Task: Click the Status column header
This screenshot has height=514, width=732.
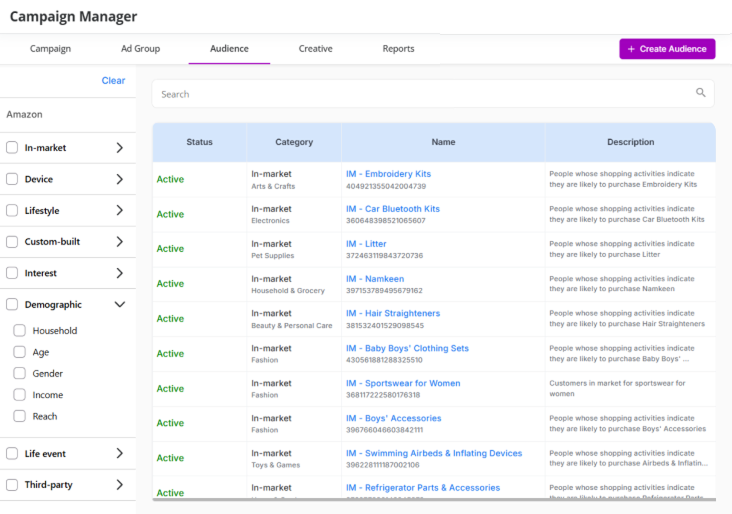Action: [x=199, y=142]
